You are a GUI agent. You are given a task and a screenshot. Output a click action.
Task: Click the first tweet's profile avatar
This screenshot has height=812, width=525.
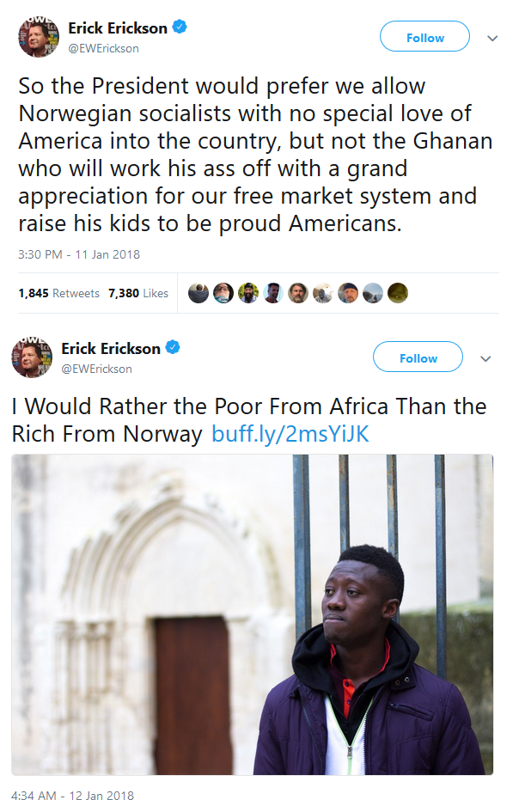tap(39, 37)
